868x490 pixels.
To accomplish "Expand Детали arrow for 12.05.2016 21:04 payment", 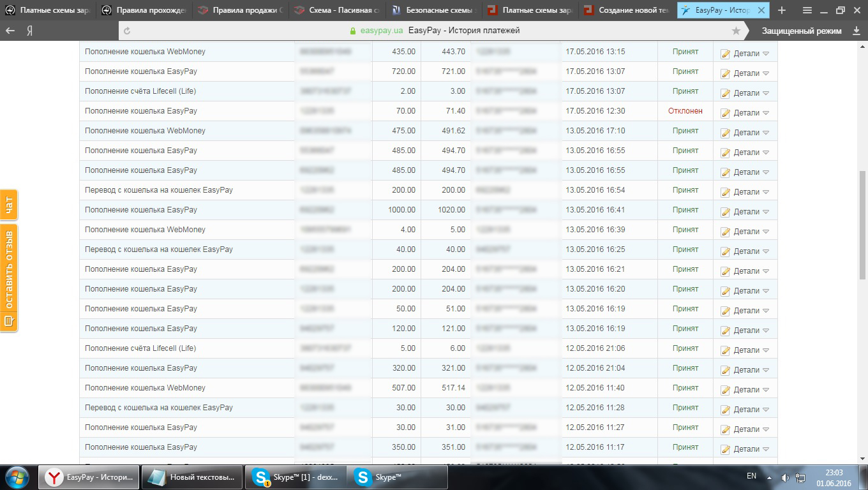I will [766, 370].
